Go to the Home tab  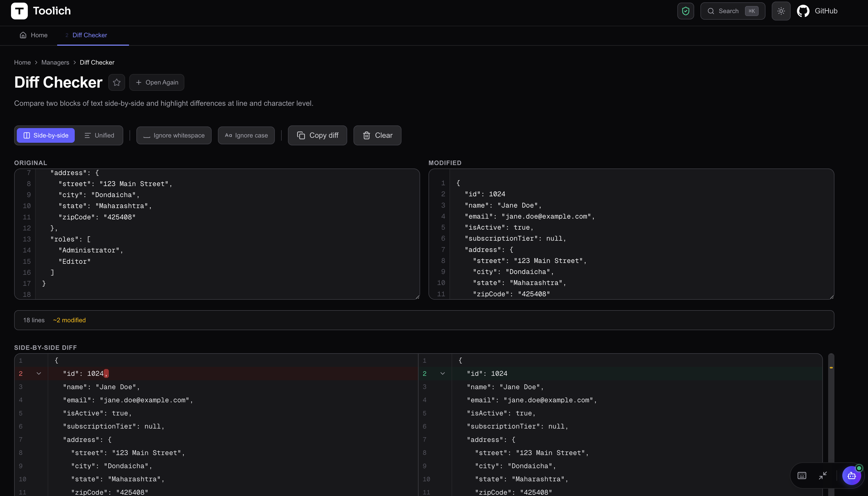click(34, 35)
